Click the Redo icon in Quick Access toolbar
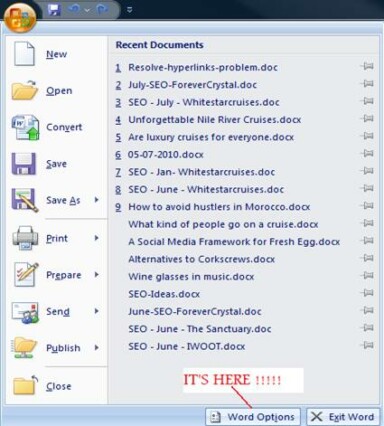 click(102, 10)
